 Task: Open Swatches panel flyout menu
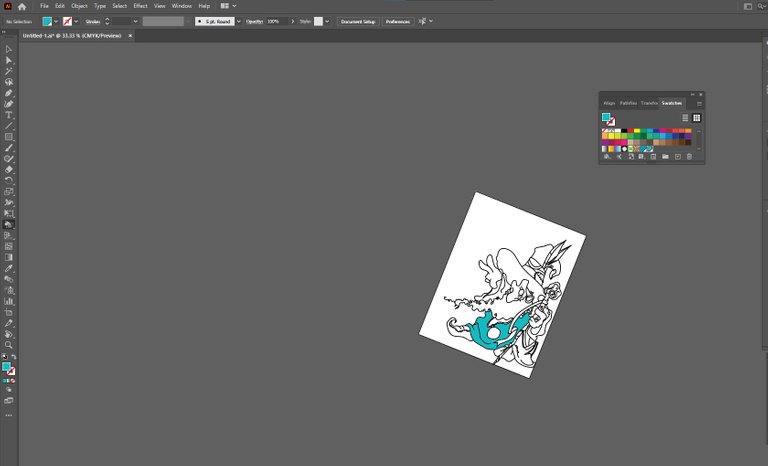point(699,104)
